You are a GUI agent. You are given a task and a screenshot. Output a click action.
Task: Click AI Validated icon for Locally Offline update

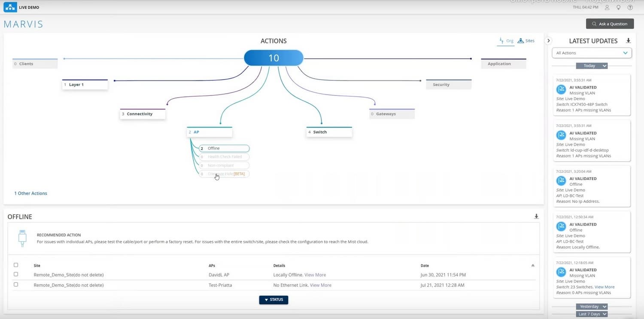[561, 226]
